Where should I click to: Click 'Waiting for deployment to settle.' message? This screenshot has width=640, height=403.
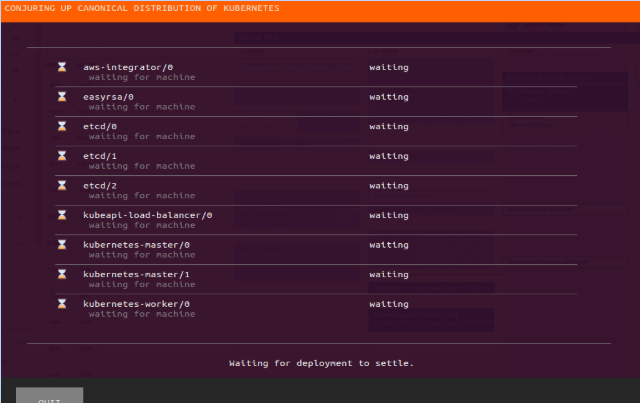[x=321, y=363]
